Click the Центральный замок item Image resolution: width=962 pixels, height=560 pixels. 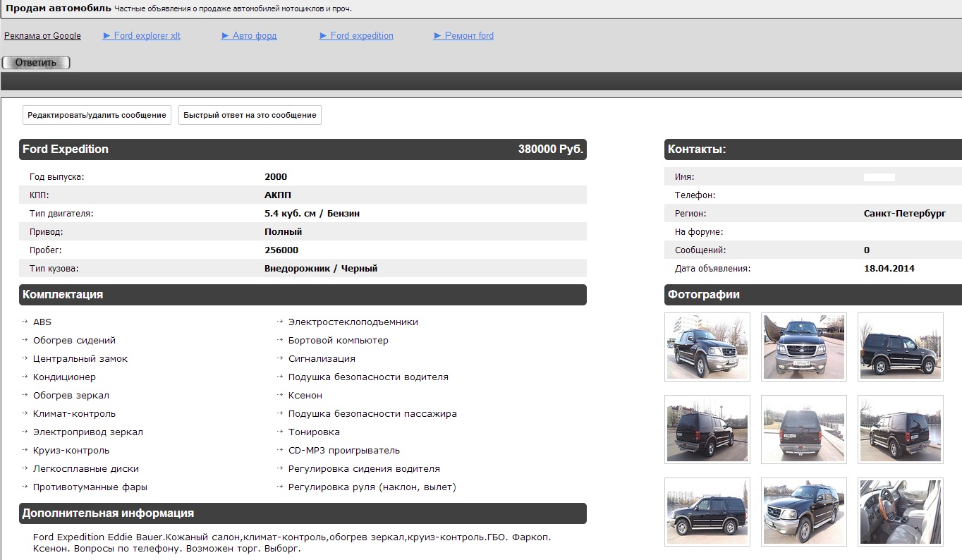click(80, 359)
